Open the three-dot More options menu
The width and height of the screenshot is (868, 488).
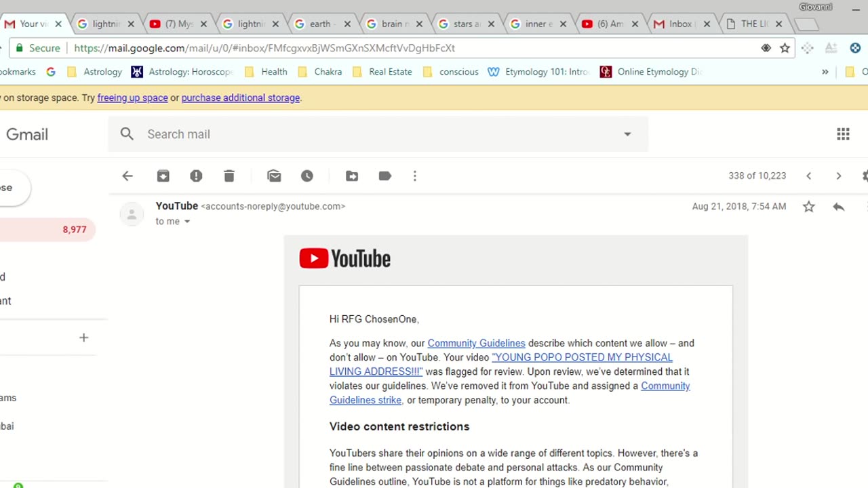(415, 176)
